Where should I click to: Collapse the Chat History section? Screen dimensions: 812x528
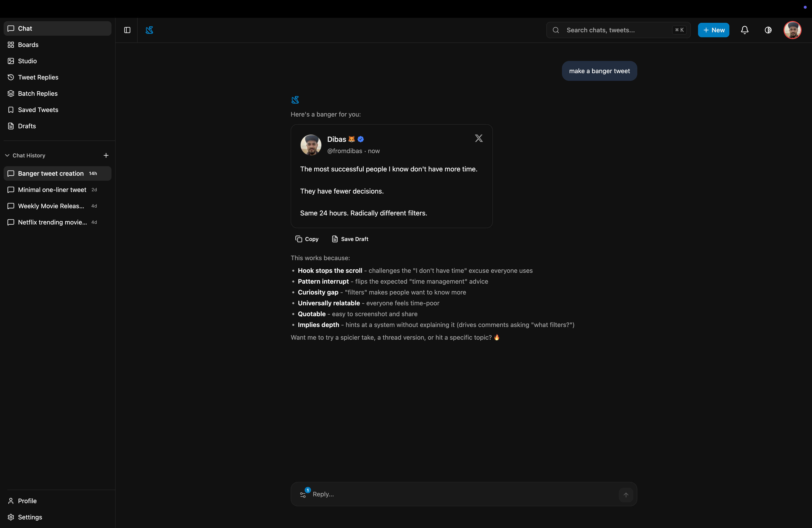click(7, 155)
